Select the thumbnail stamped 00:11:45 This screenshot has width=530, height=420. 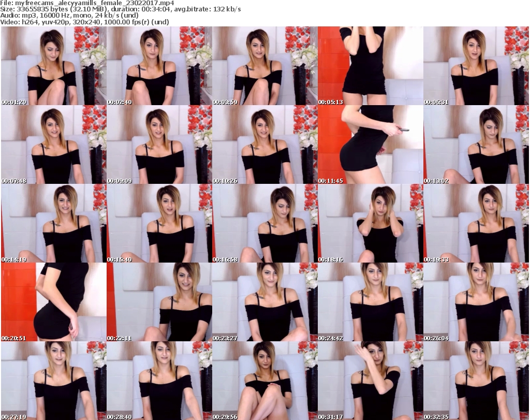click(x=370, y=144)
